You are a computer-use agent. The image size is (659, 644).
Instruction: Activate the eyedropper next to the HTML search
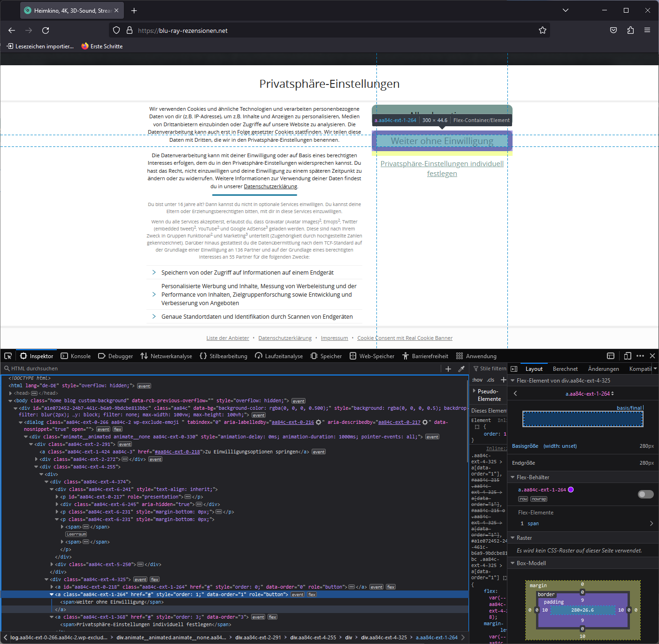[461, 368]
